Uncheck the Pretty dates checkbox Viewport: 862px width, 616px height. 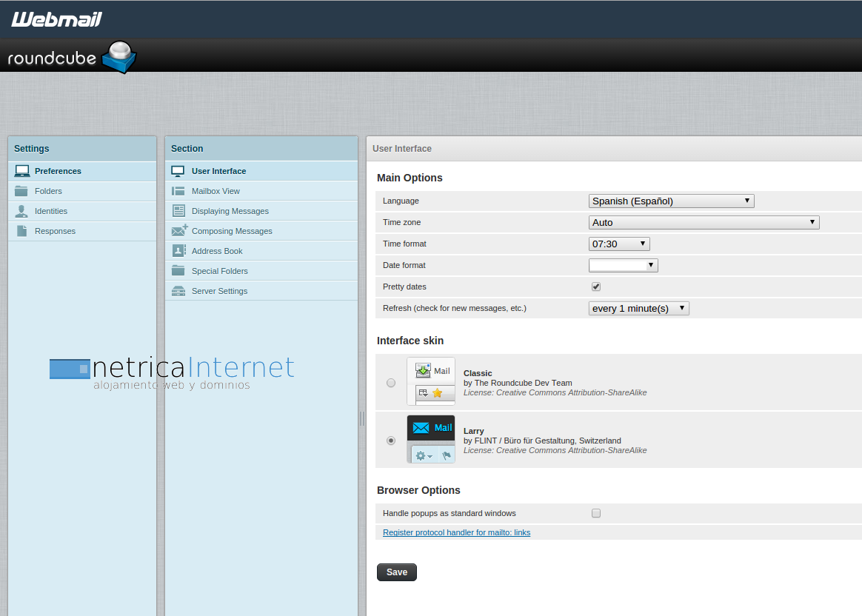pyautogui.click(x=596, y=287)
